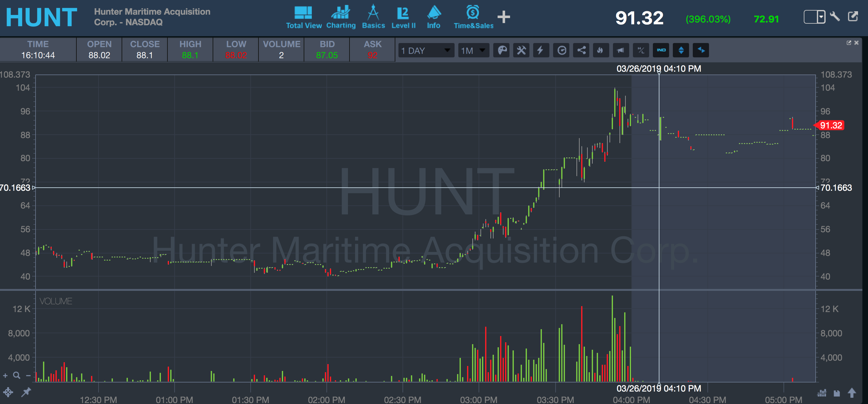Screen dimensions: 868x404
Task: Open the chart tools wrench-hammer icon
Action: pos(521,50)
